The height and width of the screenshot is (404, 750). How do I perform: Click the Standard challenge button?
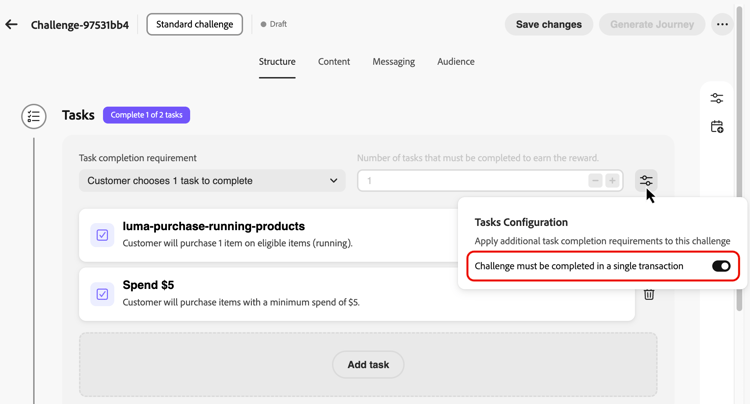tap(194, 24)
